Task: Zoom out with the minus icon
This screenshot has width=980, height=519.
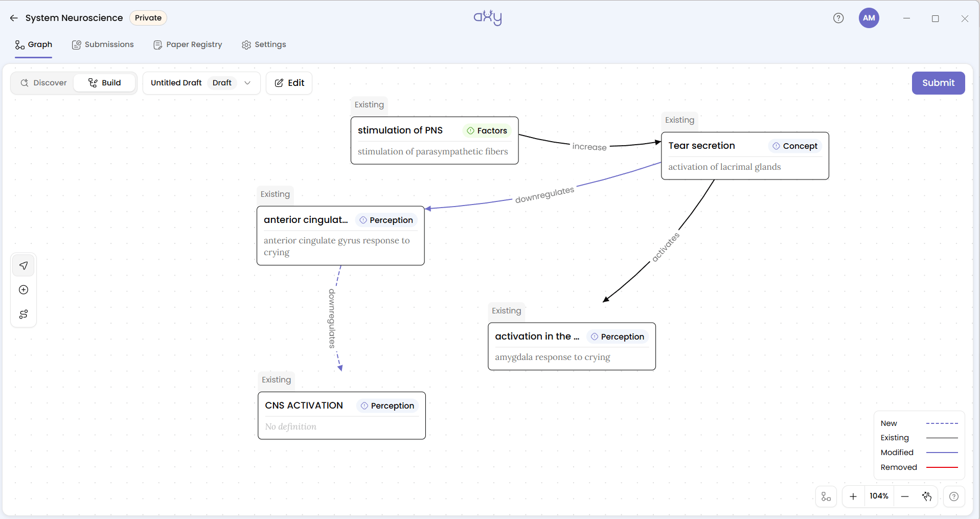Action: coord(905,497)
